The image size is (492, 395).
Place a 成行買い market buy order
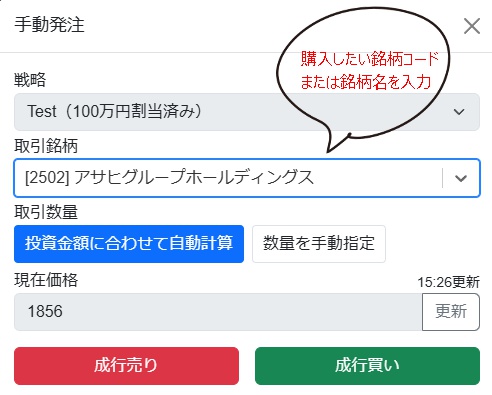[367, 366]
